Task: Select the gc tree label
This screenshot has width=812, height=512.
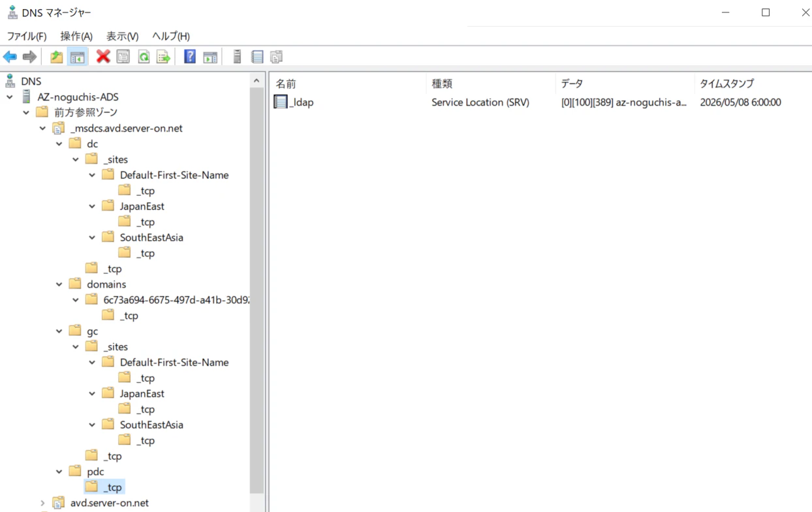Action: pyautogui.click(x=92, y=331)
